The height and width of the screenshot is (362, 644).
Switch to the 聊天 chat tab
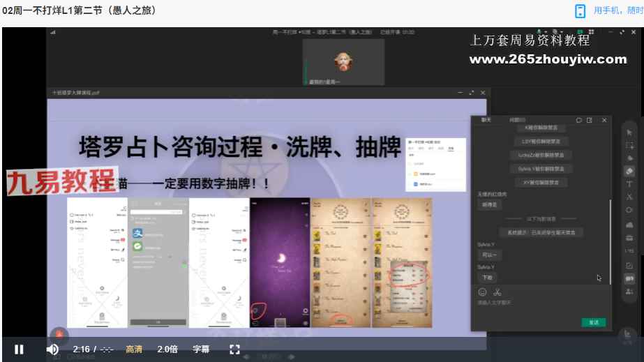pos(486,120)
